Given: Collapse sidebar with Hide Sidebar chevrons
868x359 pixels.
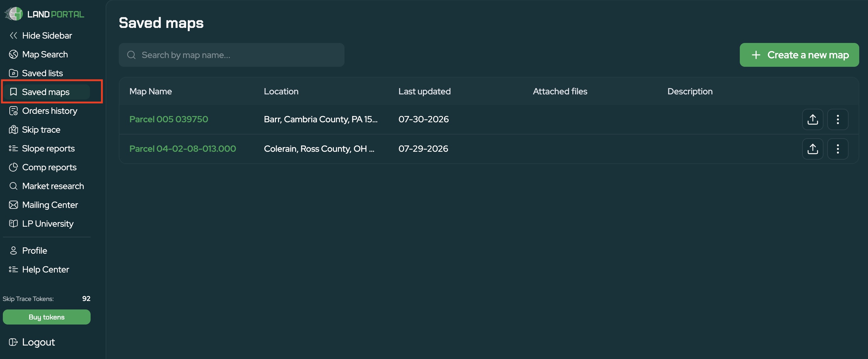Looking at the screenshot, I should tap(13, 35).
